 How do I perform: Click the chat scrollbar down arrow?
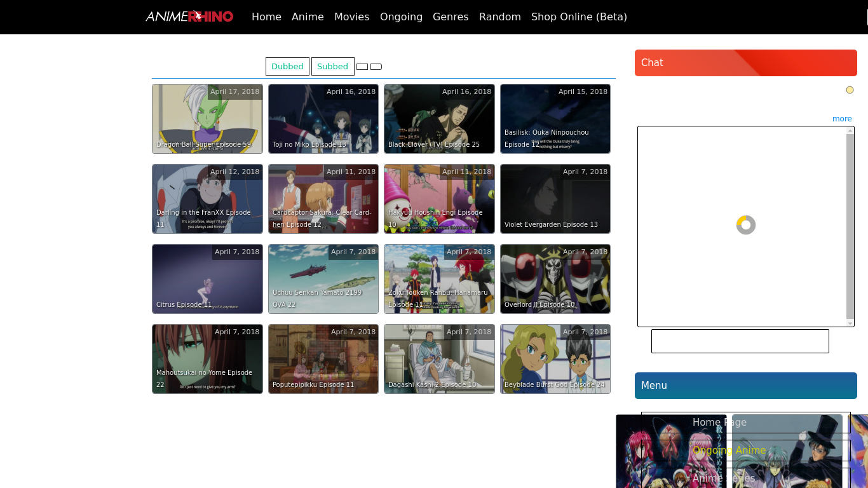point(850,323)
